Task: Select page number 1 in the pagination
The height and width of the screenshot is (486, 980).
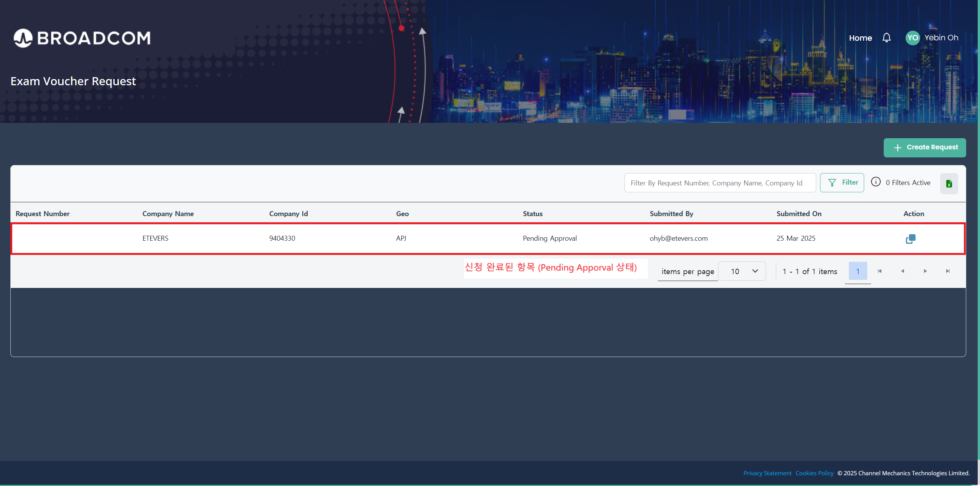Action: tap(858, 271)
